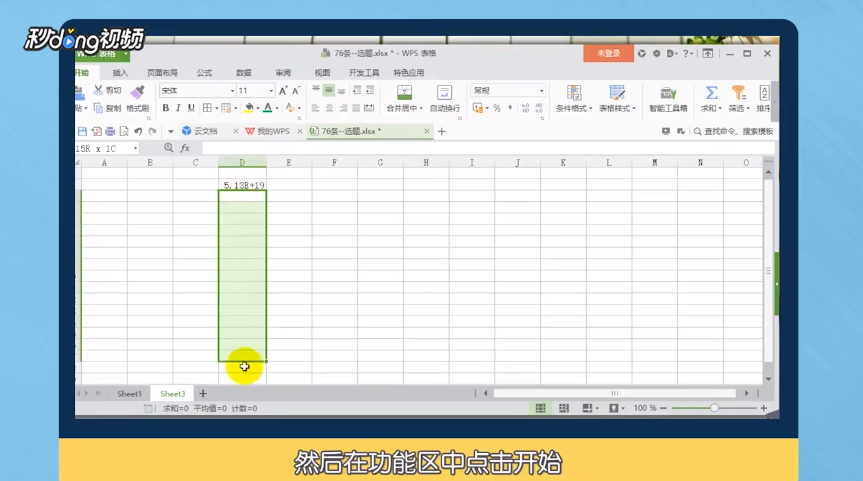Viewport: 863px width, 481px height.
Task: Toggle align text right
Action: 343,108
